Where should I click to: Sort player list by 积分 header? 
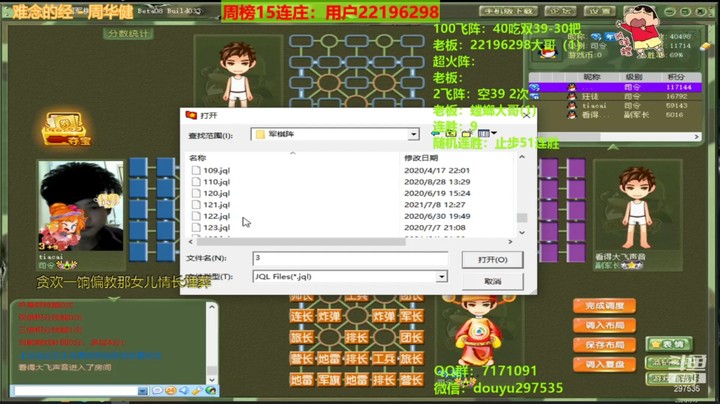(x=676, y=77)
